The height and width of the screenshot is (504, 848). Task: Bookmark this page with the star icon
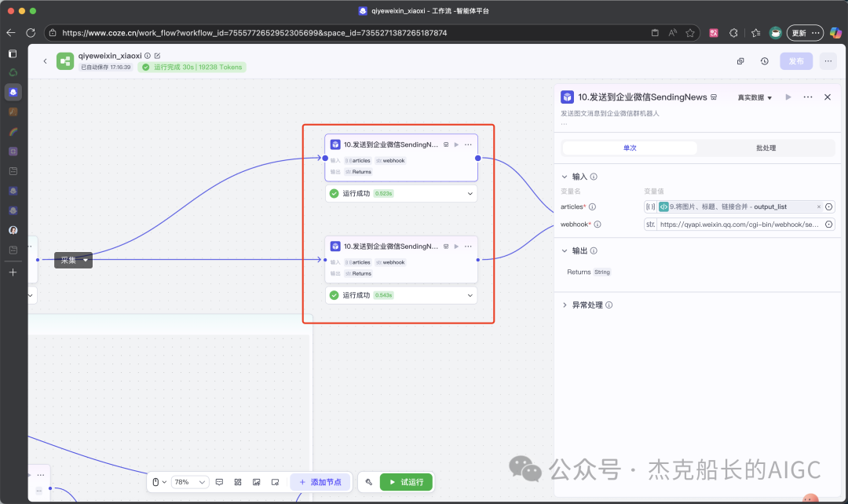pos(690,33)
